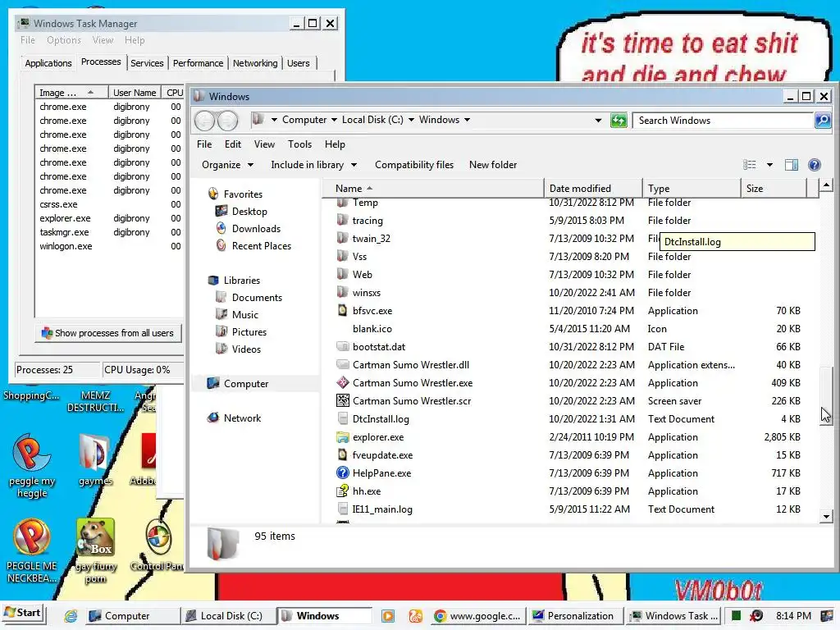The image size is (840, 630).
Task: Open view options dropdown arrow
Action: [769, 165]
